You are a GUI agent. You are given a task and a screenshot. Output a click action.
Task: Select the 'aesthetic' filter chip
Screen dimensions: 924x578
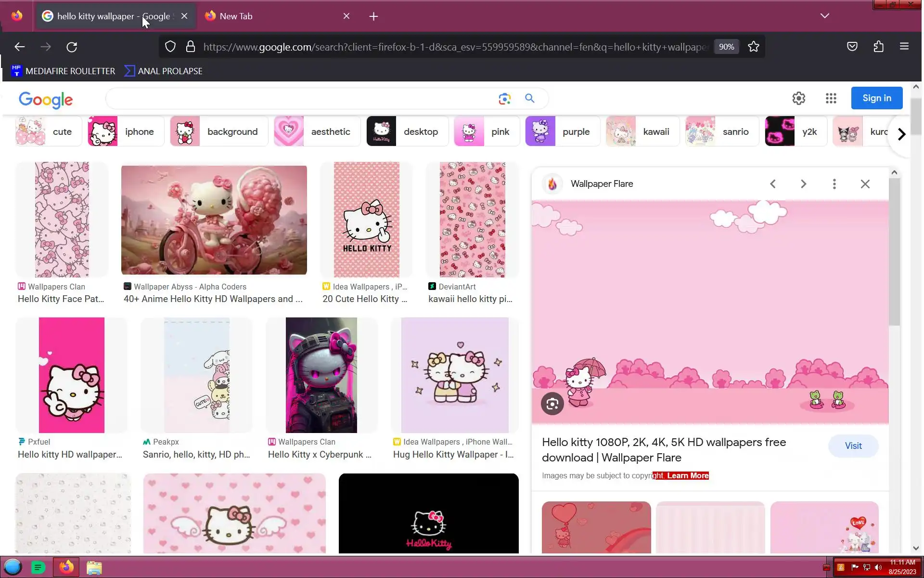(x=317, y=131)
